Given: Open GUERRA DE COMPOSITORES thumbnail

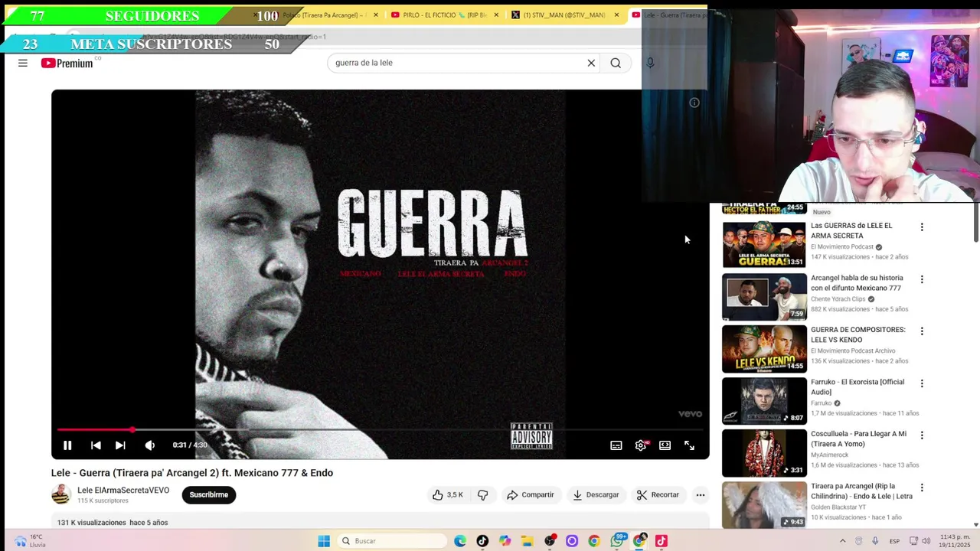Looking at the screenshot, I should point(764,348).
